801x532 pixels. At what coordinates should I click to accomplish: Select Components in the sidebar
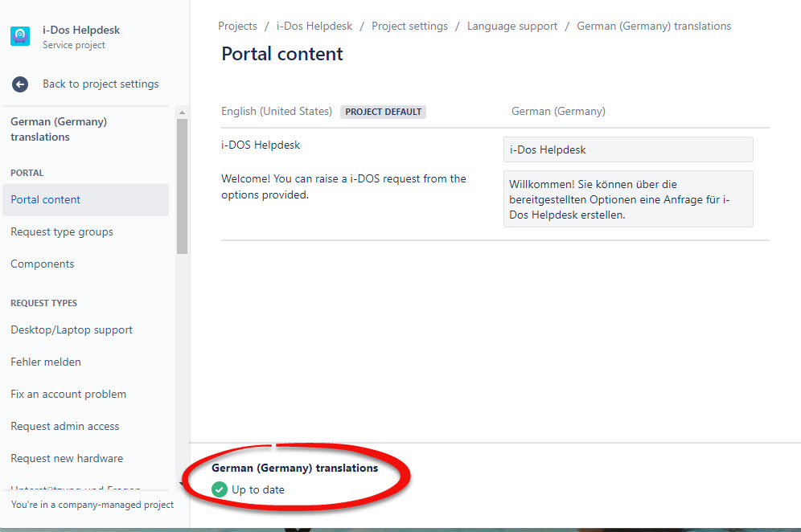[x=43, y=264]
